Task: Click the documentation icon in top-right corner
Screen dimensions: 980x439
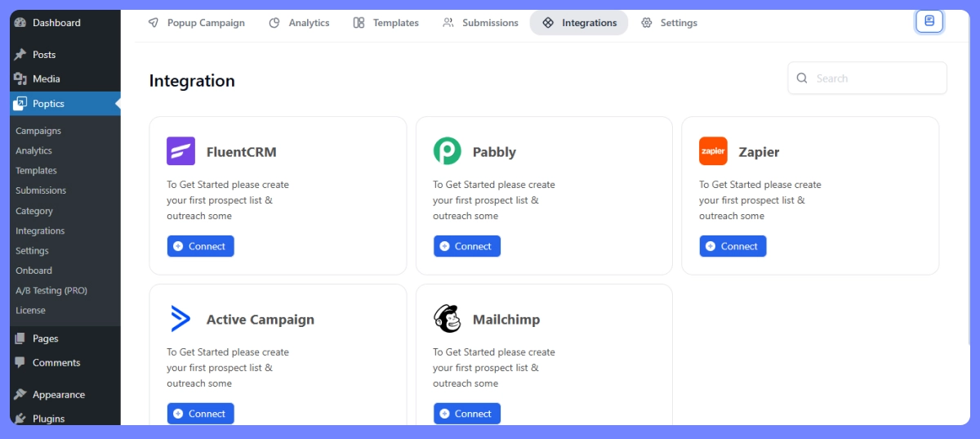Action: tap(929, 21)
